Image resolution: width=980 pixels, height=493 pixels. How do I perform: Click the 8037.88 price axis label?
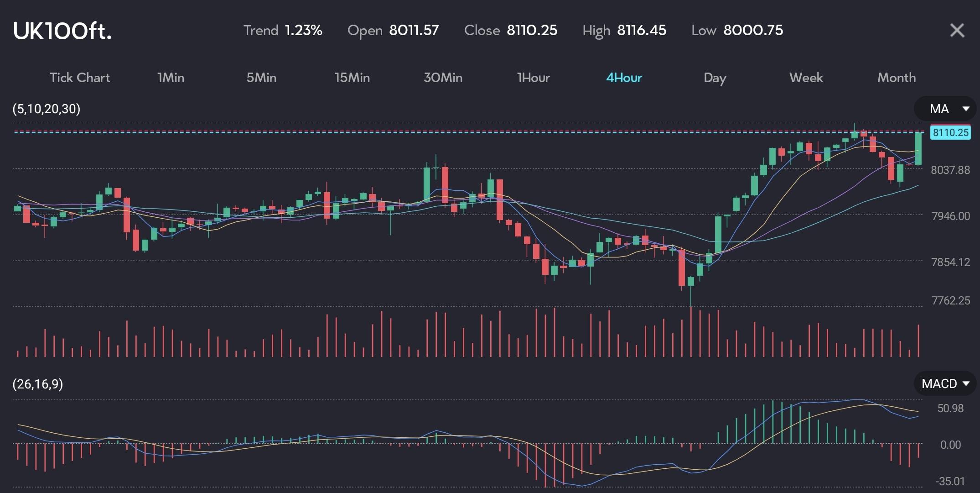950,170
